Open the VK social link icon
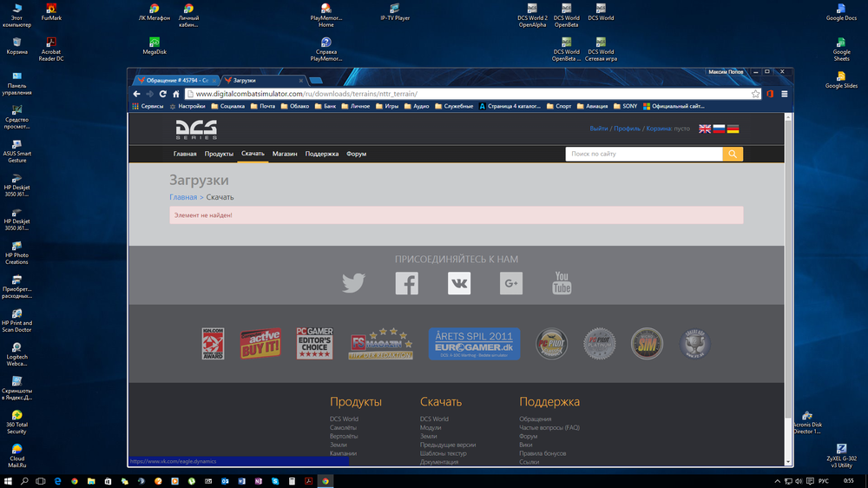This screenshot has height=488, width=868. coord(459,283)
